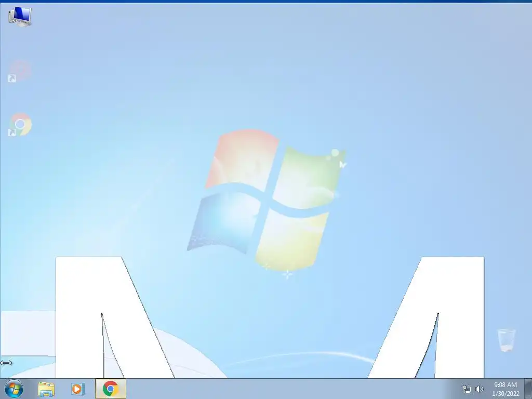This screenshot has width=532, height=399.
Task: Switch to Chrome in the taskbar
Action: 111,389
